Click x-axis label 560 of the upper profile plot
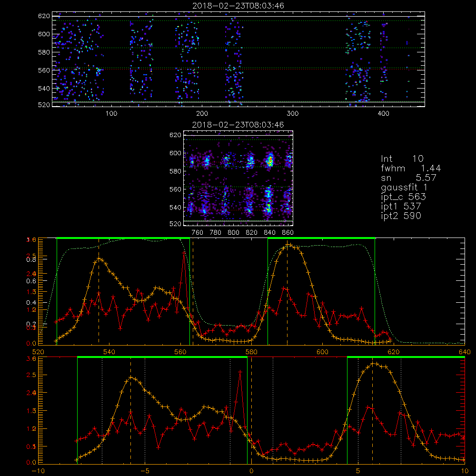 pyautogui.click(x=180, y=352)
